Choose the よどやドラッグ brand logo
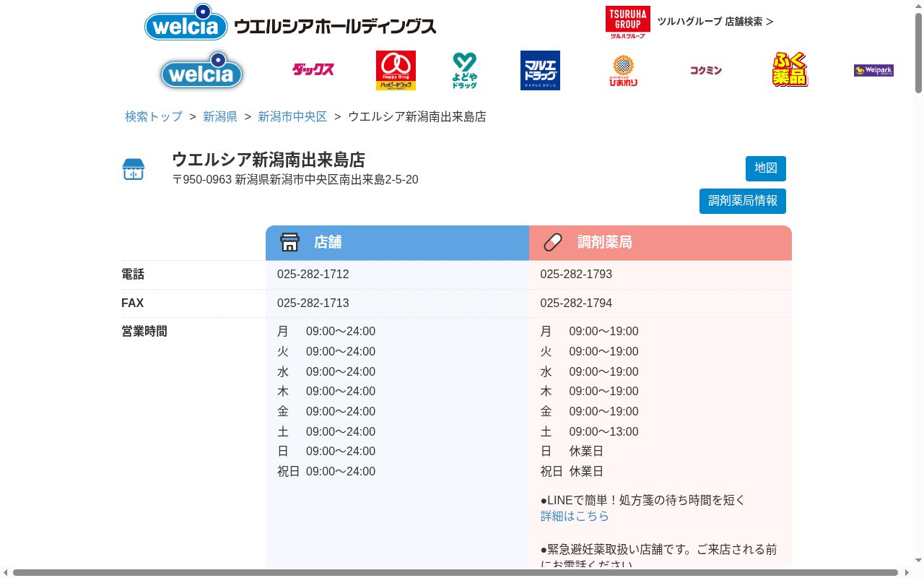The image size is (924, 578). pos(465,70)
